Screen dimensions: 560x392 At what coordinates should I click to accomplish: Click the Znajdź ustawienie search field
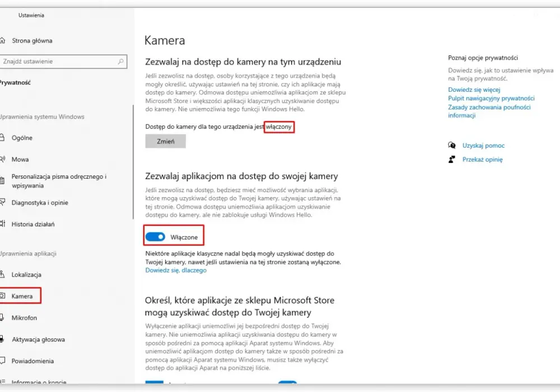click(63, 62)
